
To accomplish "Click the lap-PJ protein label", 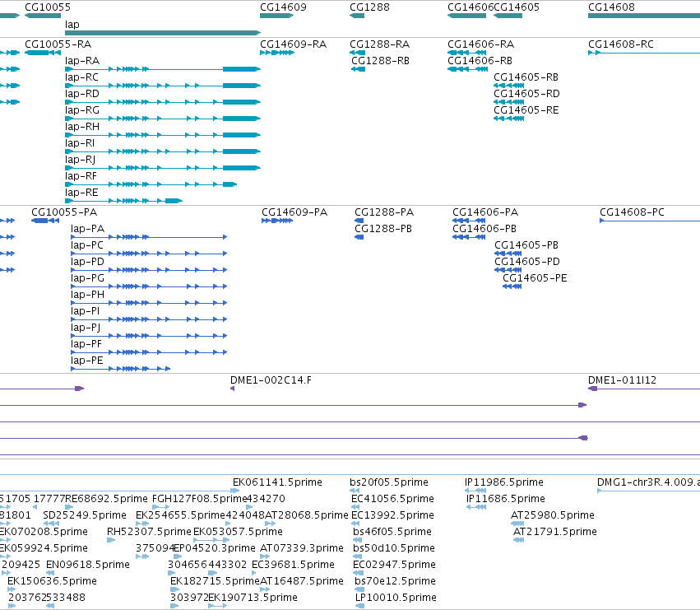I will (86, 328).
